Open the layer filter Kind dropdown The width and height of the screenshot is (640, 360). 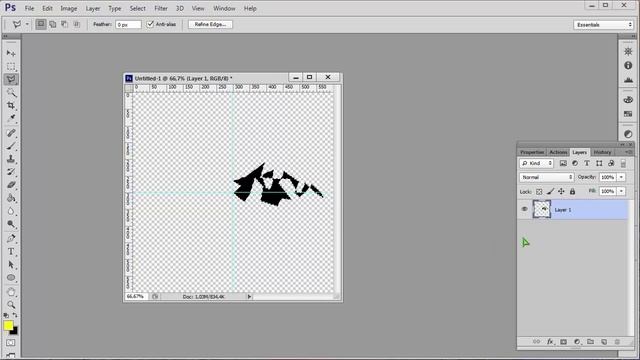point(536,163)
